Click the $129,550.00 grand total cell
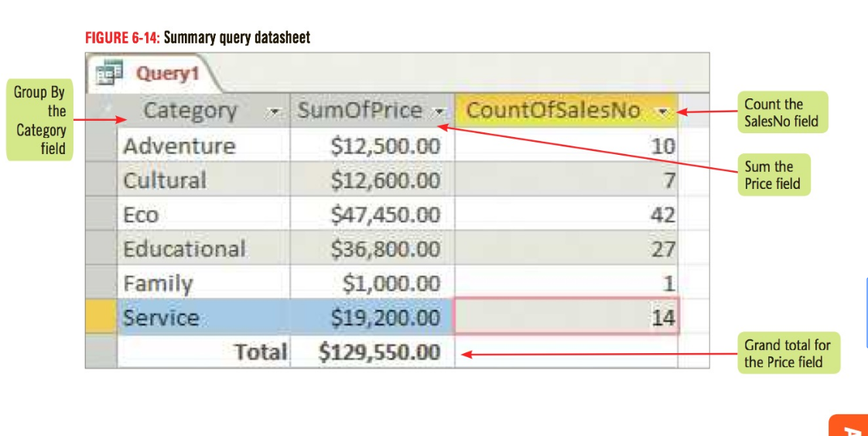This screenshot has height=436, width=868. 372,352
